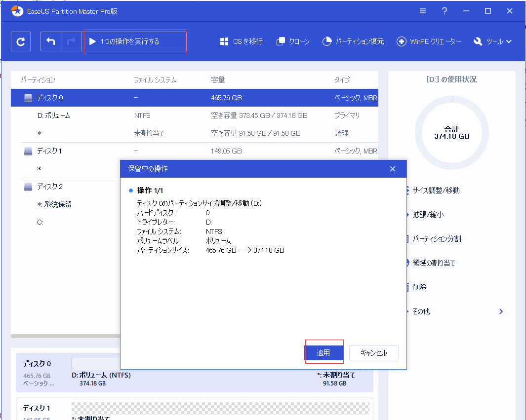Open パーティション復元 recovery tool
The height and width of the screenshot is (420, 526).
(x=353, y=42)
